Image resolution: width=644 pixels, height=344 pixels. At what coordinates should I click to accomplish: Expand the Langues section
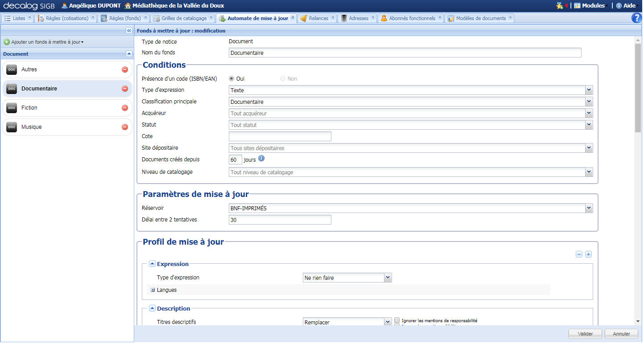coord(152,290)
